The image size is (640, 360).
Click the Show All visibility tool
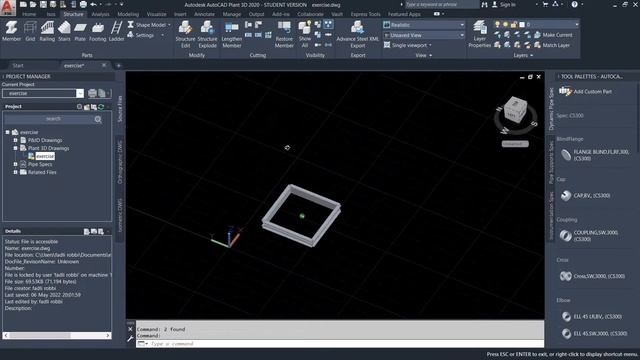tap(304, 34)
